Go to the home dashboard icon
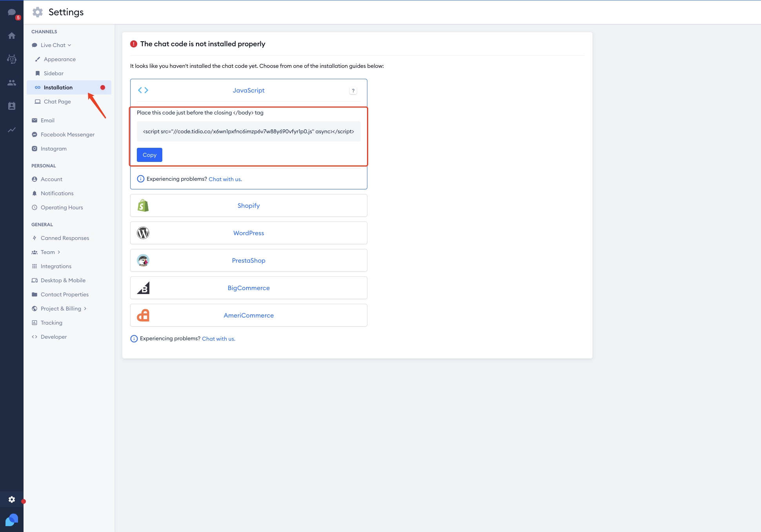 point(12,36)
